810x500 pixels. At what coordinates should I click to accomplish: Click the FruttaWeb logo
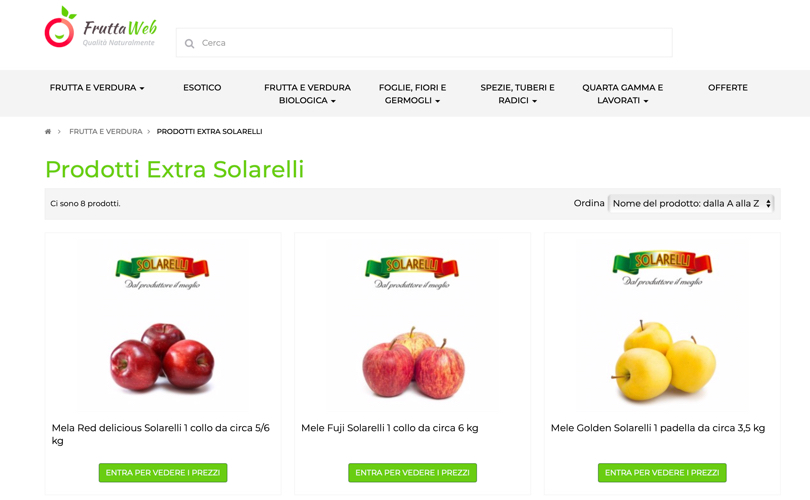click(x=101, y=27)
